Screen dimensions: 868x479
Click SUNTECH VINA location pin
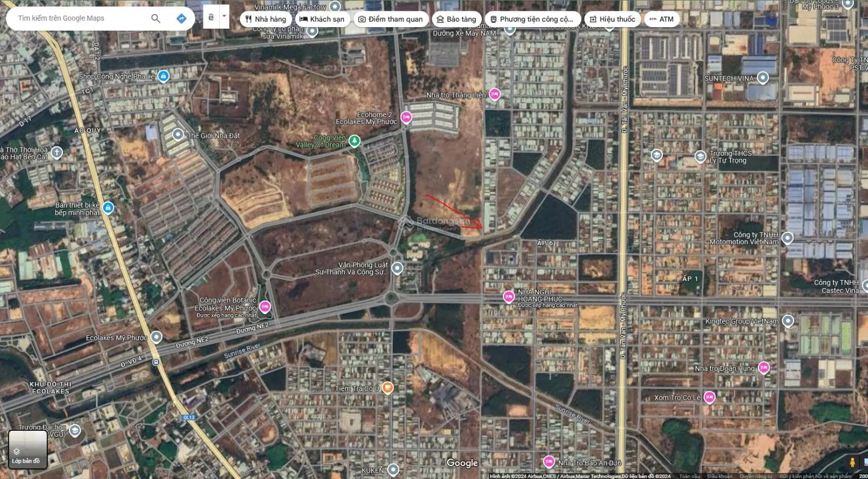point(763,78)
